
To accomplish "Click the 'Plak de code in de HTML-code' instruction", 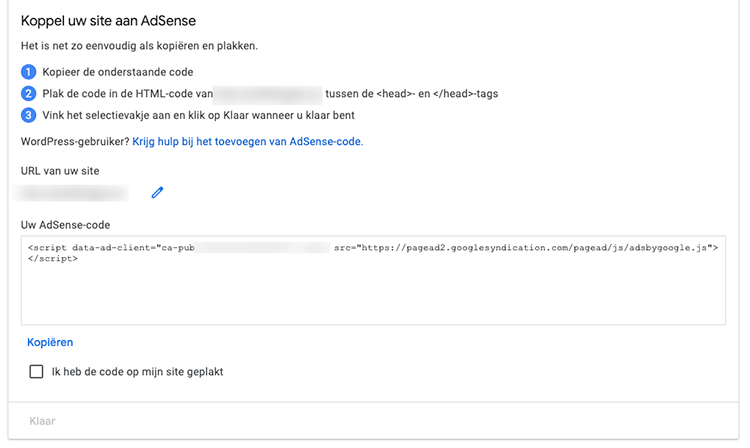I will 126,94.
